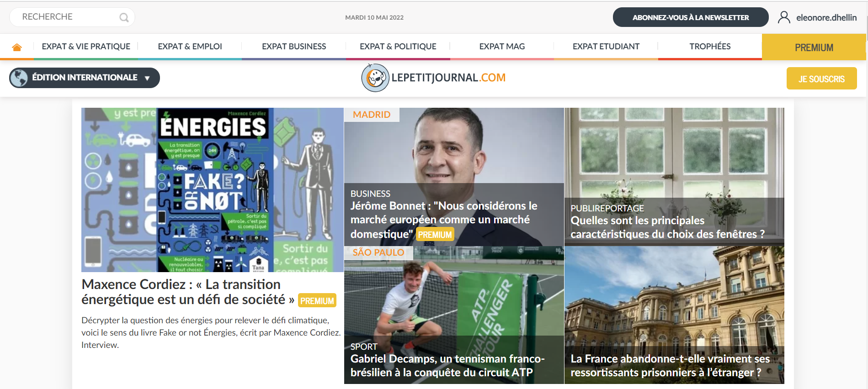Viewport: 868px width, 389px height.
Task: Open Jérôme Bonnet article headline
Action: (x=443, y=220)
